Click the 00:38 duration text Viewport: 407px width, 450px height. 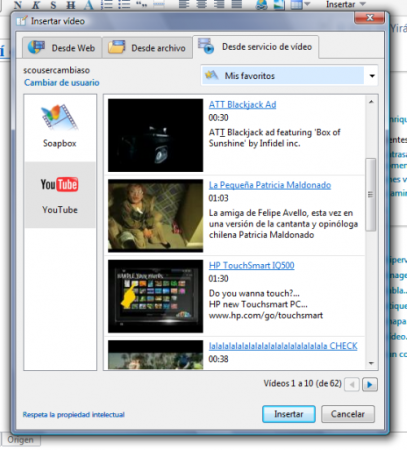tap(218, 359)
